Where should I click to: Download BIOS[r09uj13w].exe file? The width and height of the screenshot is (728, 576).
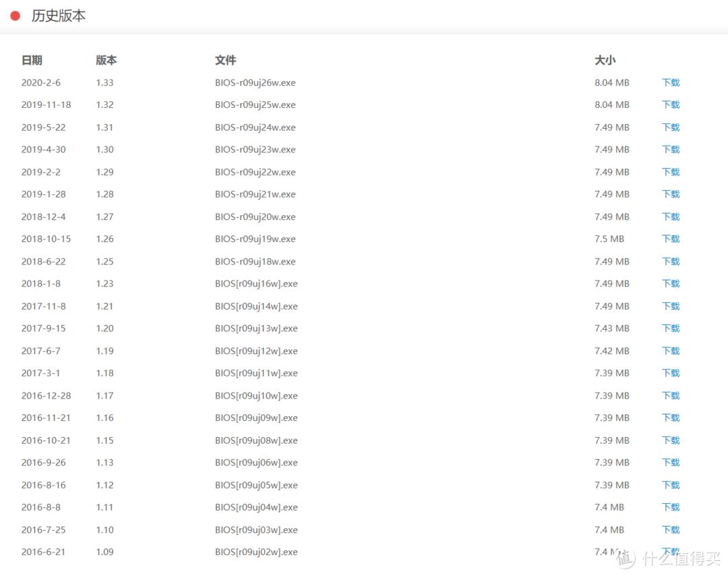(x=671, y=328)
